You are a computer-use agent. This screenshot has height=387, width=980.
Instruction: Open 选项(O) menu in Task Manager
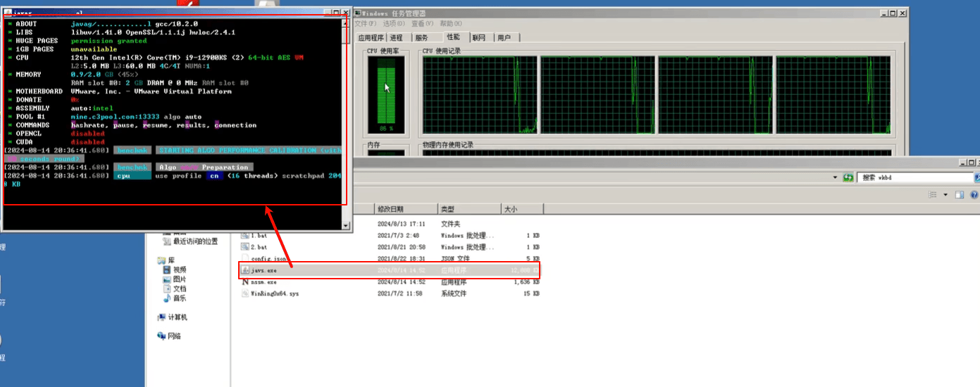[x=394, y=24]
